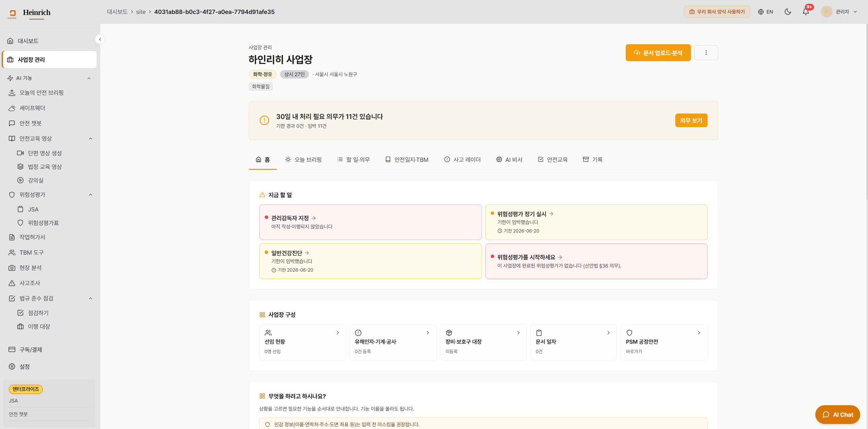Open 위험성평가를 시작하세요 task card
868x429 pixels.
pos(596,261)
